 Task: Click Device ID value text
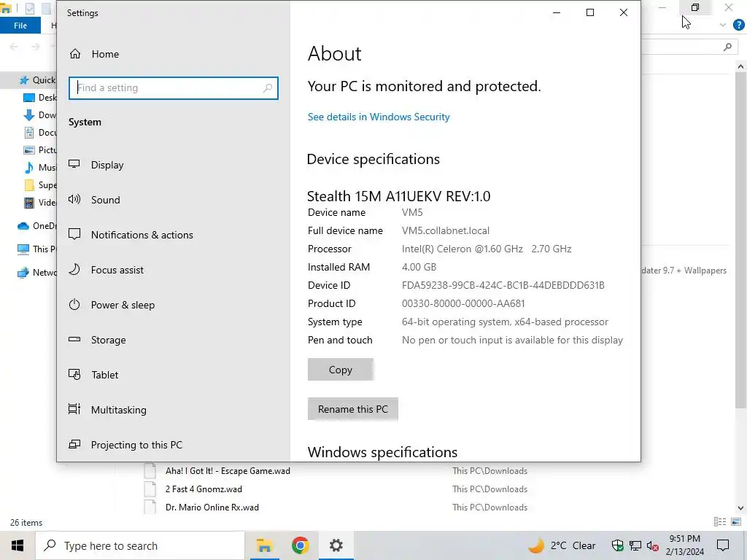503,285
